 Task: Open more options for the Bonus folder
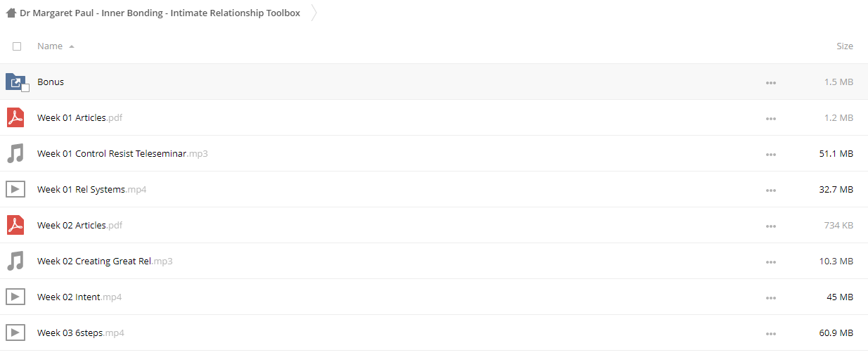point(771,82)
